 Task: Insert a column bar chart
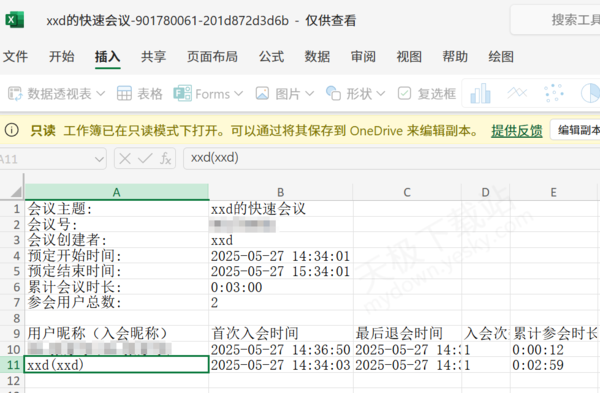[480, 93]
